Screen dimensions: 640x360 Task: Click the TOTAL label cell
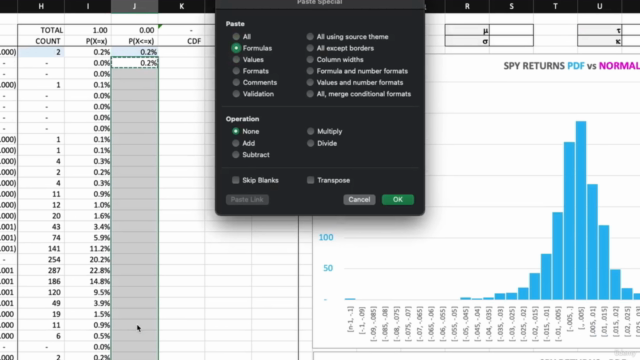point(41,30)
